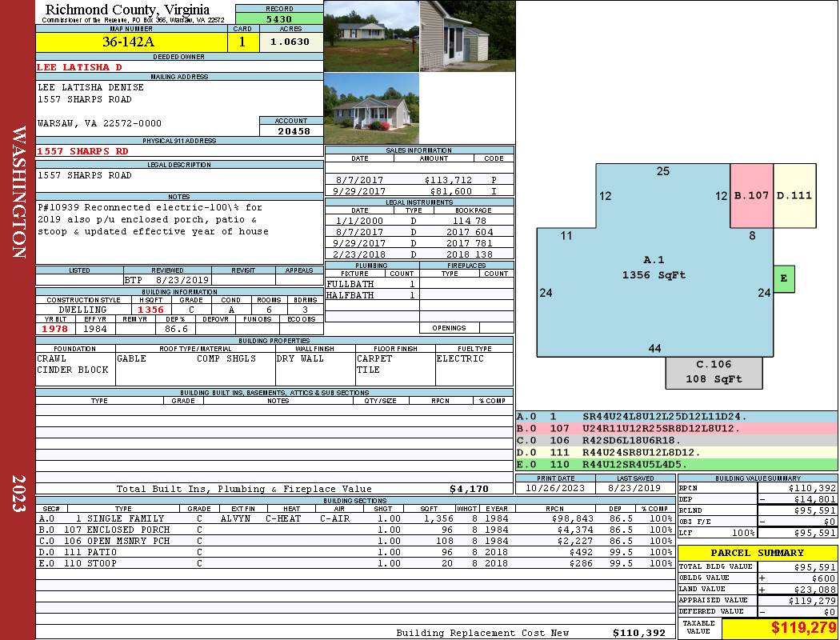Select C.0 106 OPEN MSNRY PCH row
The image size is (840, 640).
pyautogui.click(x=356, y=541)
